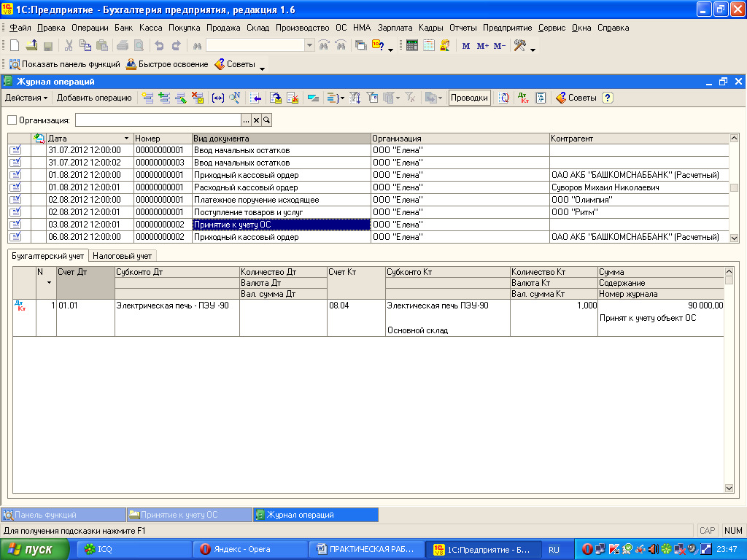Click the Mark for deletion icon

pyautogui.click(x=198, y=98)
